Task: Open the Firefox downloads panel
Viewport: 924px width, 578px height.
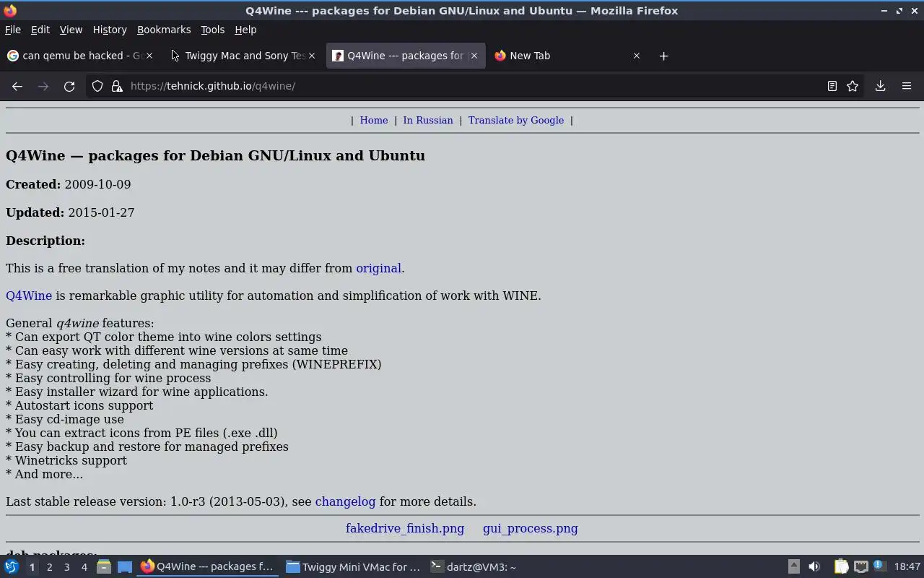Action: (x=881, y=86)
